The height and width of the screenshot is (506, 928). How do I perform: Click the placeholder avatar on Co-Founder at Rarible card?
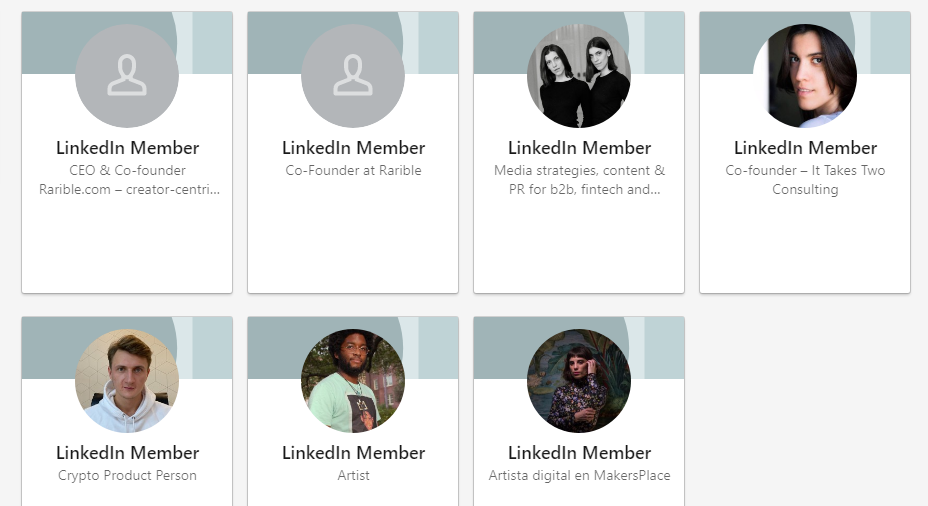point(353,76)
